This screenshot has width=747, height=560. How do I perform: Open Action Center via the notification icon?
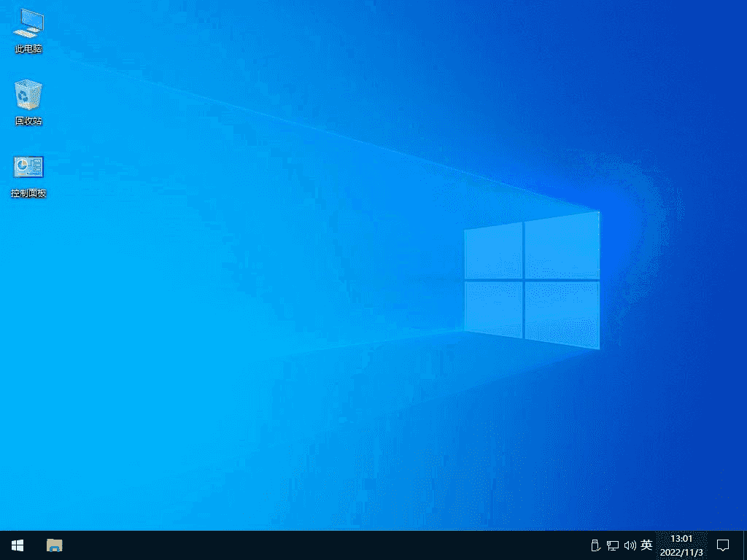tap(722, 545)
